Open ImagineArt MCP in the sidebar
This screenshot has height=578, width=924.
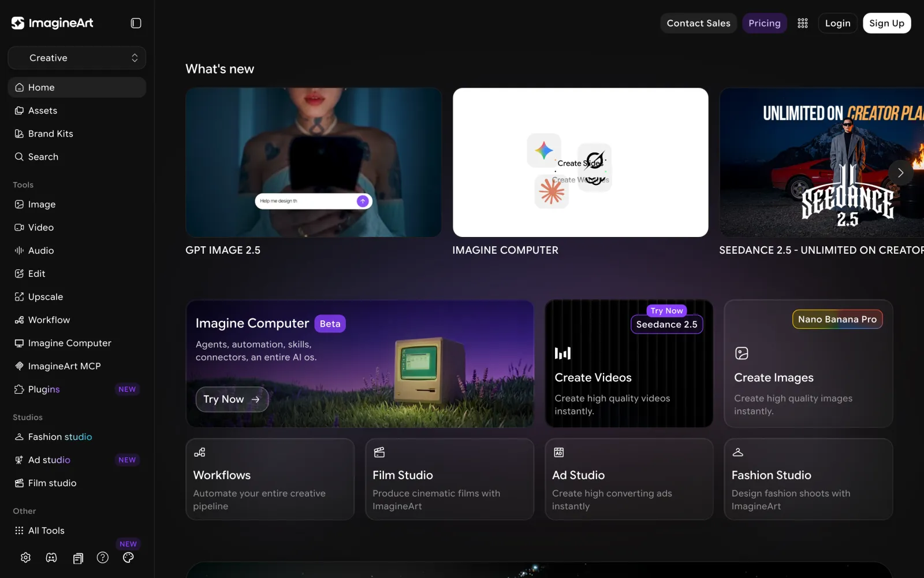[x=77, y=366]
